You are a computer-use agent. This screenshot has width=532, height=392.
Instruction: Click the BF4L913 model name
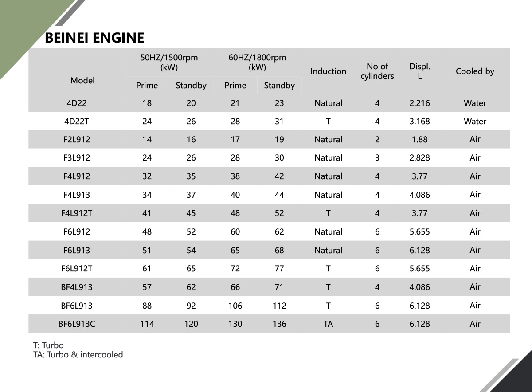pos(77,287)
